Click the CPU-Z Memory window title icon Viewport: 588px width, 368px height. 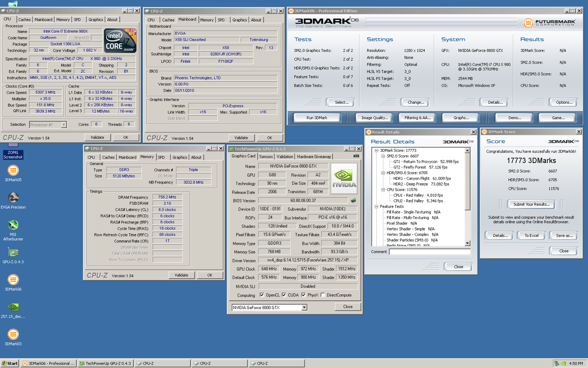pyautogui.click(x=87, y=149)
